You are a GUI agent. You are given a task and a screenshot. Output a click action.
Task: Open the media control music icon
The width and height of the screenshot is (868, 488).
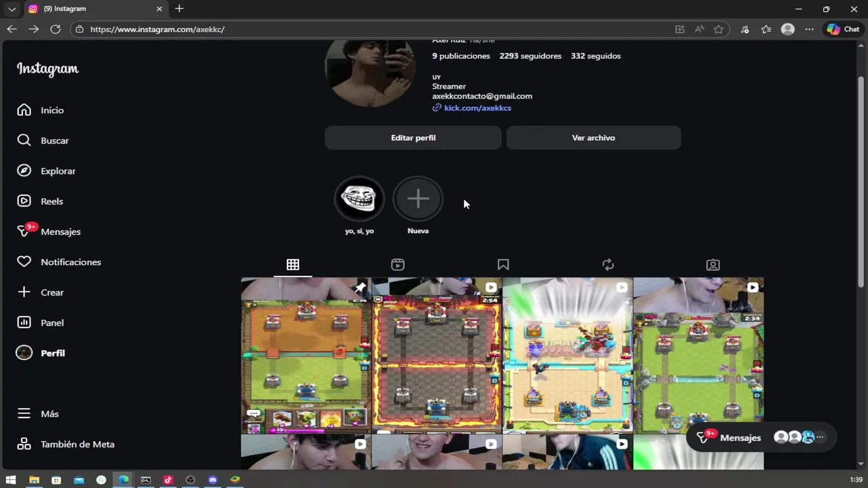tap(745, 29)
